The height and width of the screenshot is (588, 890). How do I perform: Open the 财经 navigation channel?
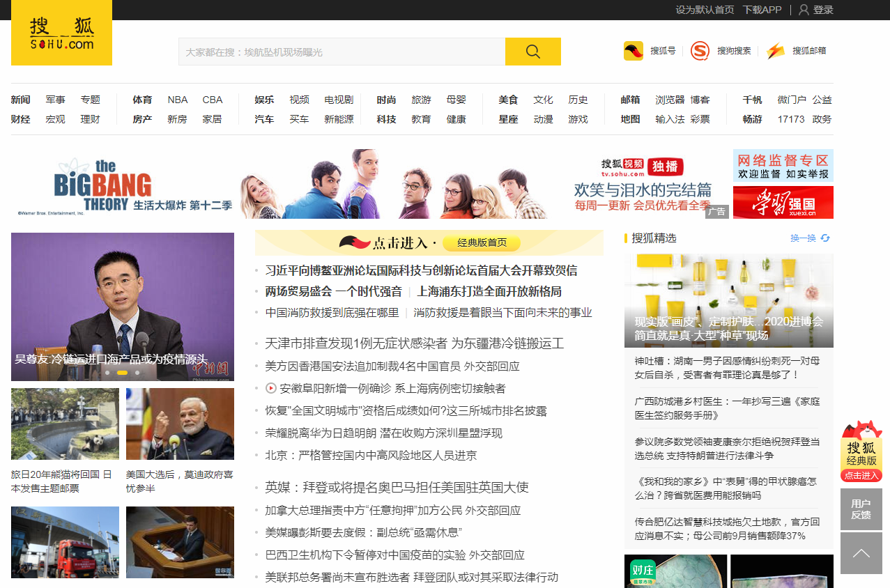tap(21, 119)
